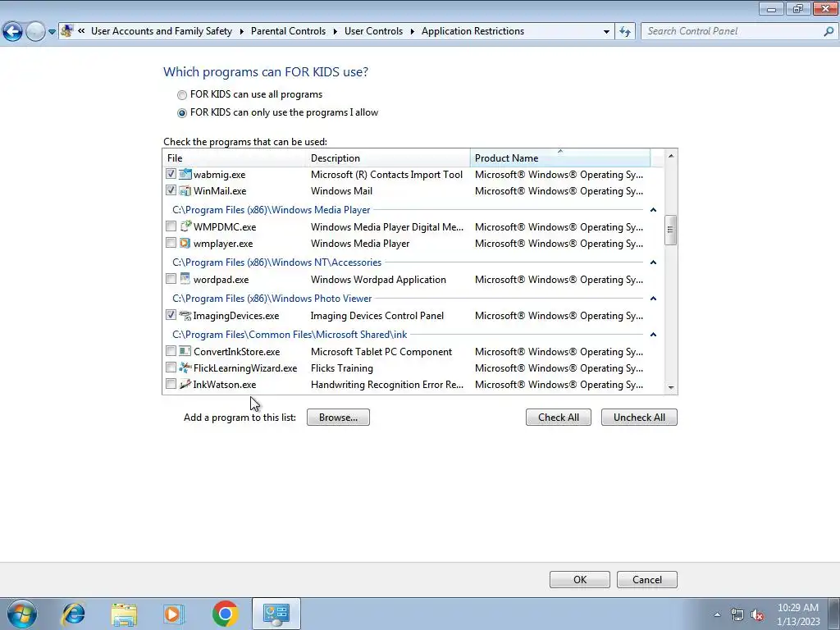Screen dimensions: 840x630
Task: Click the program list scrollbar thumb
Action: click(670, 230)
